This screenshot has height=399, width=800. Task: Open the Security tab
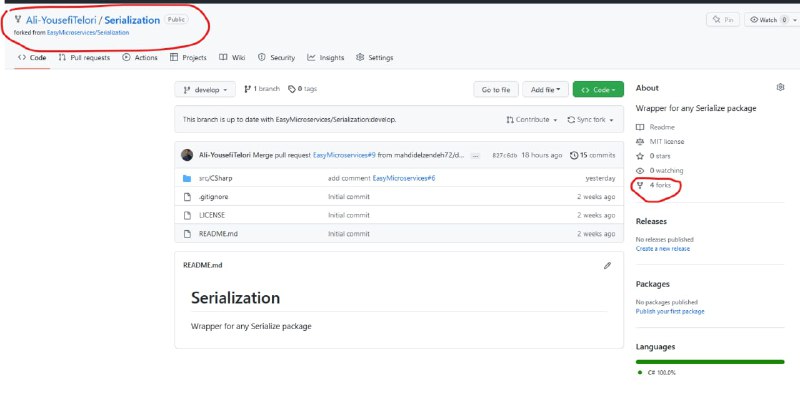pyautogui.click(x=277, y=58)
